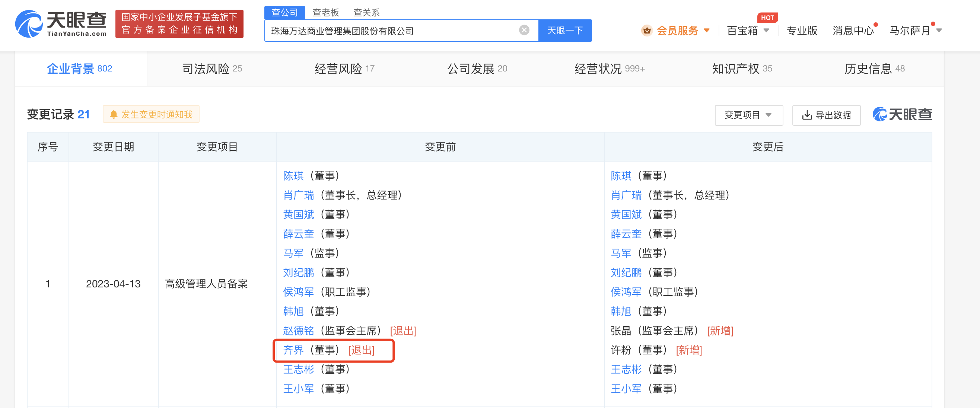Click the 马尔萨月 username

coord(910,31)
